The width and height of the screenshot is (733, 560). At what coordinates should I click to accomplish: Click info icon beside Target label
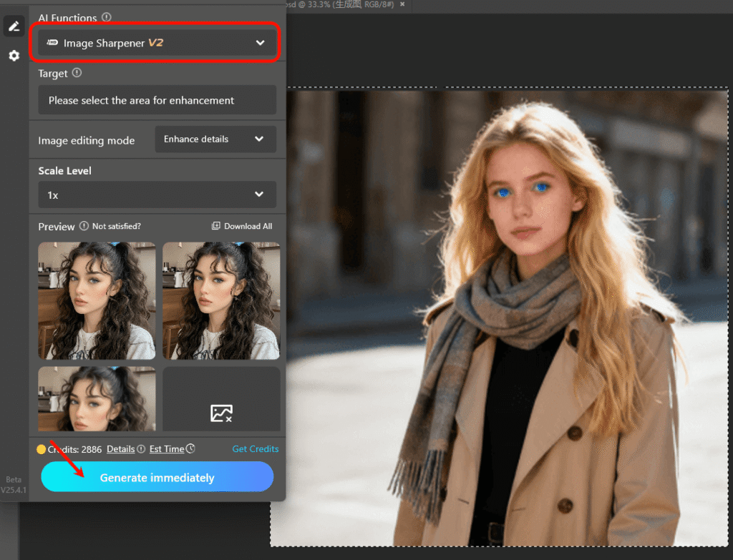pos(77,73)
